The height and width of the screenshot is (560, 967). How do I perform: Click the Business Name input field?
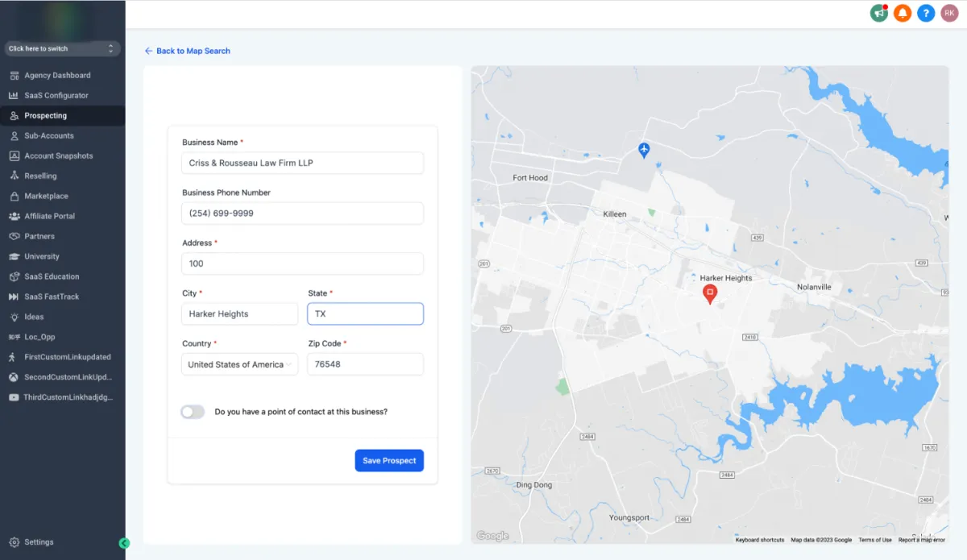click(x=303, y=163)
